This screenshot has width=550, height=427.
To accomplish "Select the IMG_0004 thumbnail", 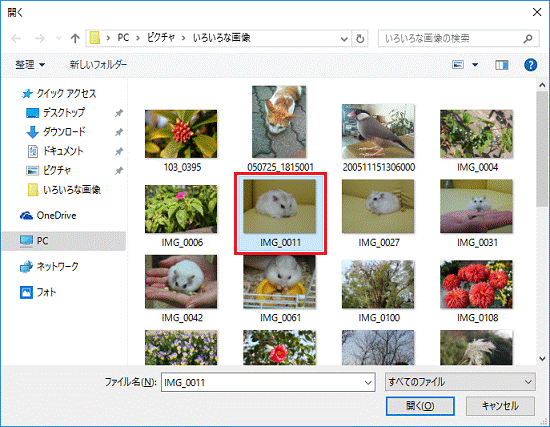I will point(476,134).
